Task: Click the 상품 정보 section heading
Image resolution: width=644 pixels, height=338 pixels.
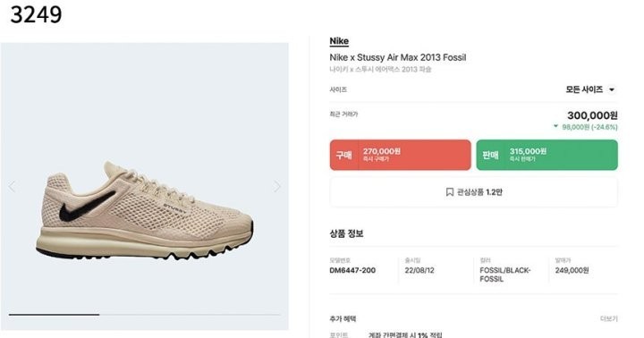Action: point(346,233)
